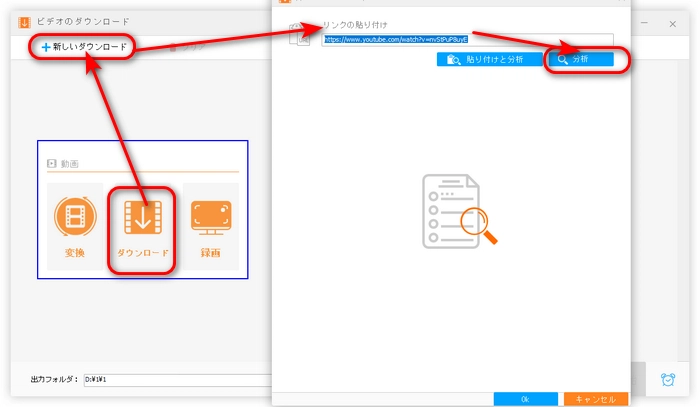This screenshot has width=700, height=407.
Task: Click the Paste and Analyze (貼り付けと分析) button
Action: click(x=490, y=59)
